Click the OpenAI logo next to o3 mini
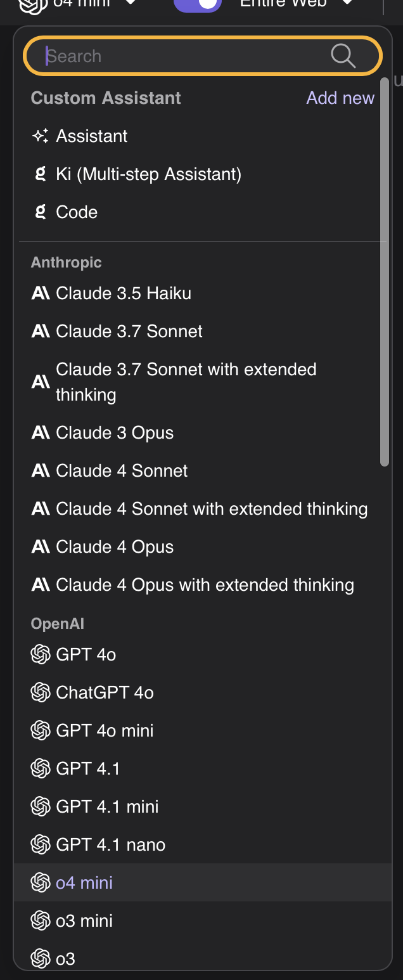This screenshot has height=980, width=403. coord(41,920)
